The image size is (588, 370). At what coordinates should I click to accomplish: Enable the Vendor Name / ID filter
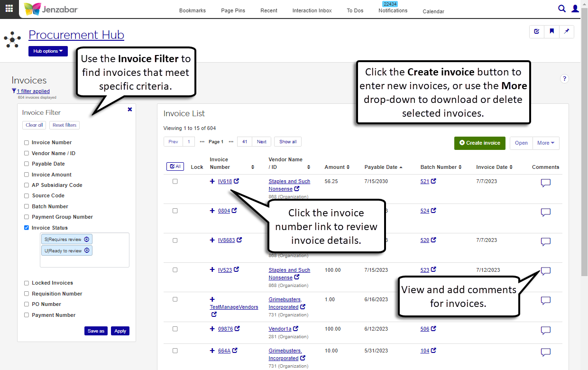[27, 153]
